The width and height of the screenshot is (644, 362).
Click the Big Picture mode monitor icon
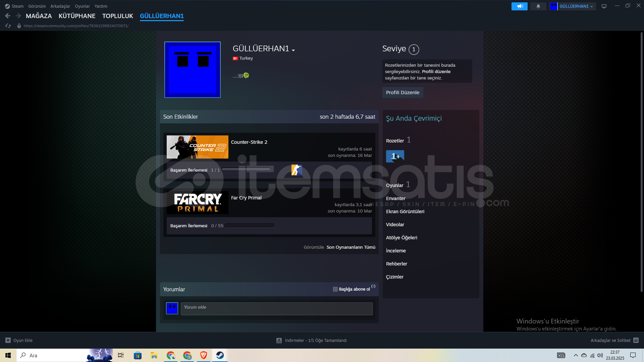pos(604,6)
